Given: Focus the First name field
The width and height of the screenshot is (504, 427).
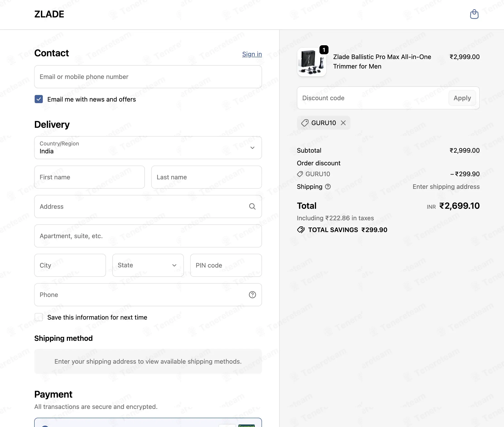Looking at the screenshot, I should coord(90,177).
